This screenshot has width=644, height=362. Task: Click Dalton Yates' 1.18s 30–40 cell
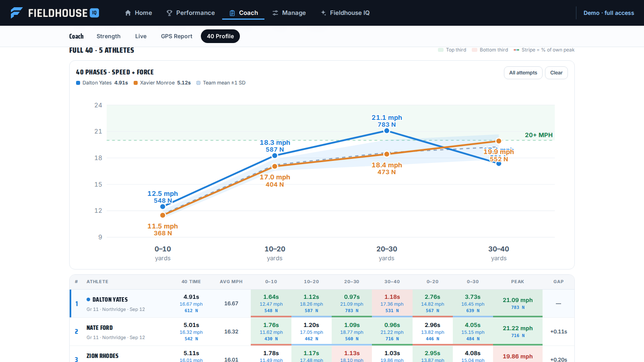[x=392, y=303]
